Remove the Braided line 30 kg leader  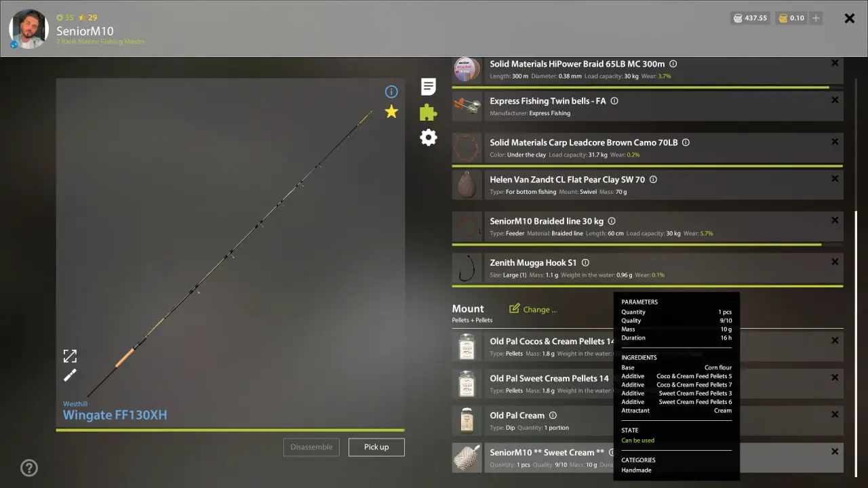(835, 220)
